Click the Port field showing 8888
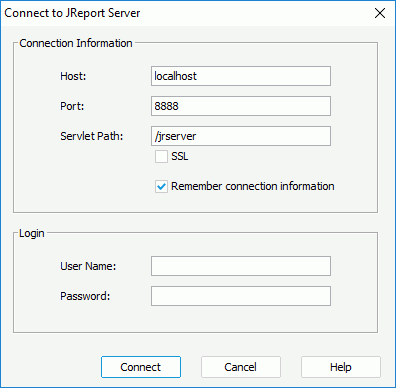This screenshot has height=388, width=396. pos(241,106)
